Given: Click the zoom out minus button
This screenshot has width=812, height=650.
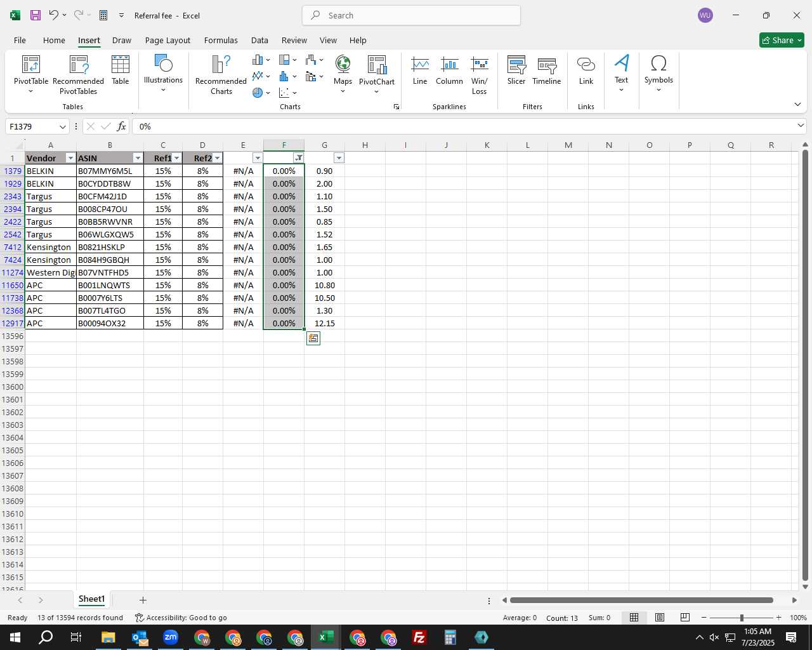Looking at the screenshot, I should pos(704,618).
